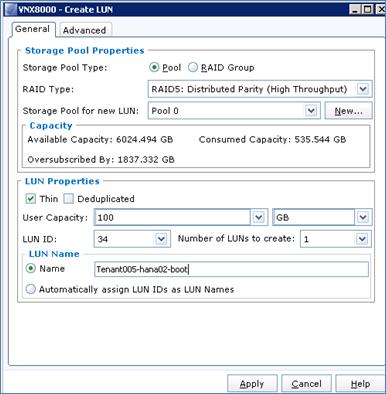Click the LUN name text field
The image size is (386, 394).
pyautogui.click(x=232, y=269)
